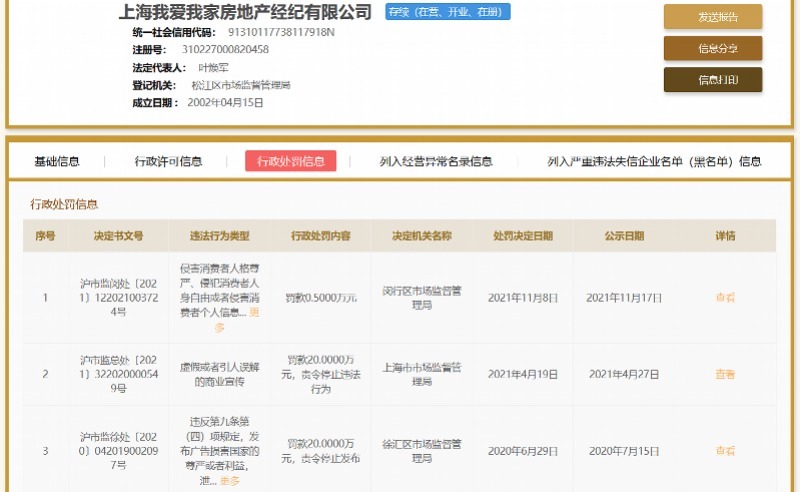Click the 序号 column header
The width and height of the screenshot is (800, 492).
click(x=45, y=236)
